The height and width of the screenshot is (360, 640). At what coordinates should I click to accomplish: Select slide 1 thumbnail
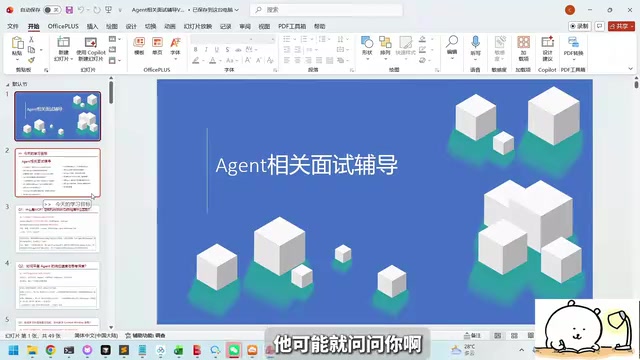tap(58, 116)
